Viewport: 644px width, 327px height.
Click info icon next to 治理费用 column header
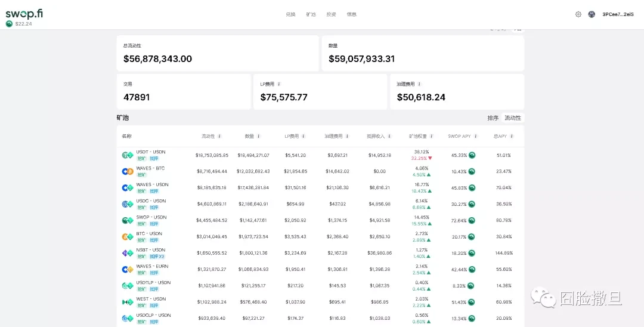[x=347, y=136]
